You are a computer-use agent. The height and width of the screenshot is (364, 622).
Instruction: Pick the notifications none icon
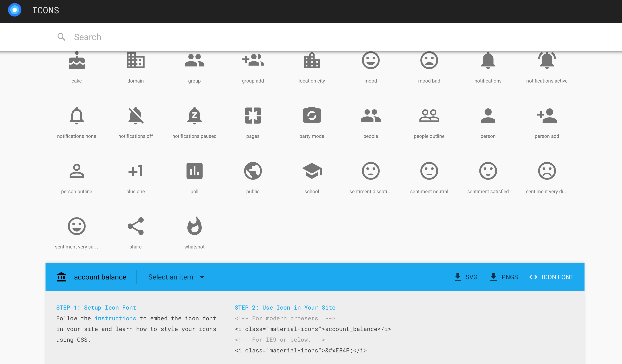click(x=77, y=116)
